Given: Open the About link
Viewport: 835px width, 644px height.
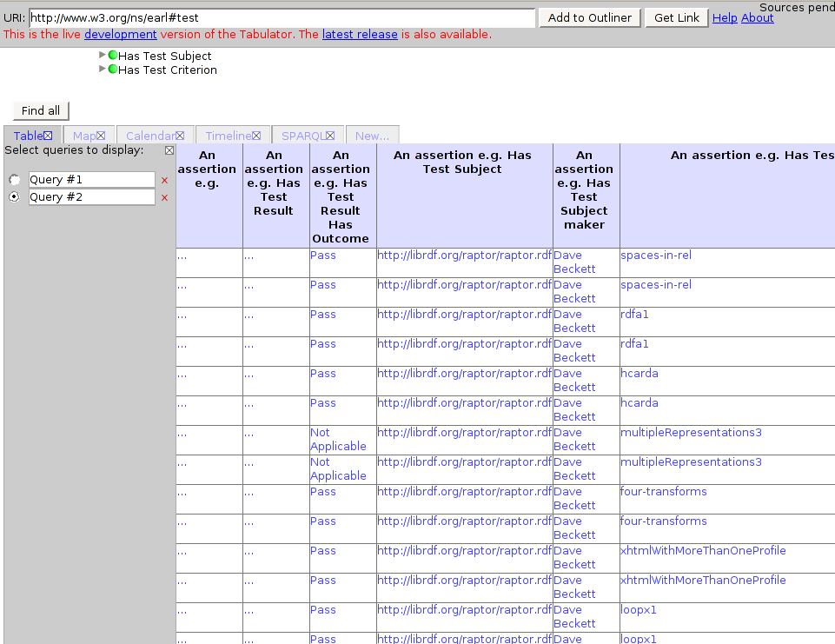Looking at the screenshot, I should point(758,17).
